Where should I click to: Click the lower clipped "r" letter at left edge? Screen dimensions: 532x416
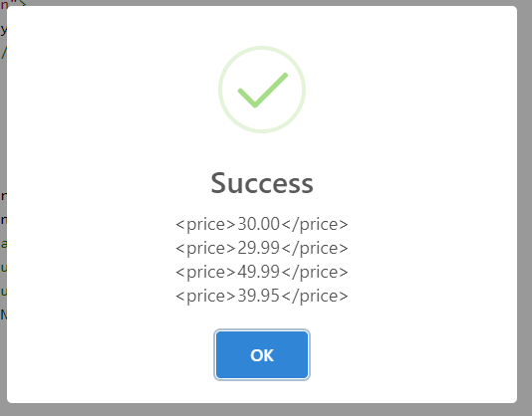tap(3, 220)
